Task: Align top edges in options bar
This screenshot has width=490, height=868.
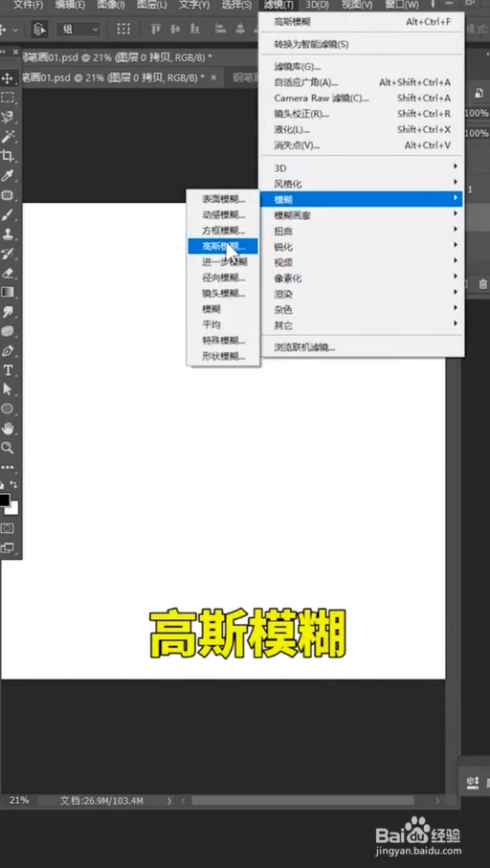Action: pos(156,29)
